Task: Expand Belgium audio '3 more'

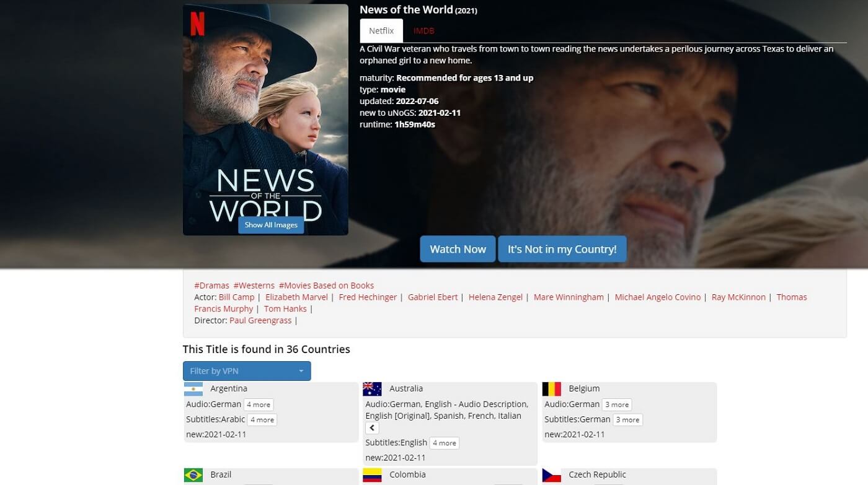Action: (x=617, y=405)
